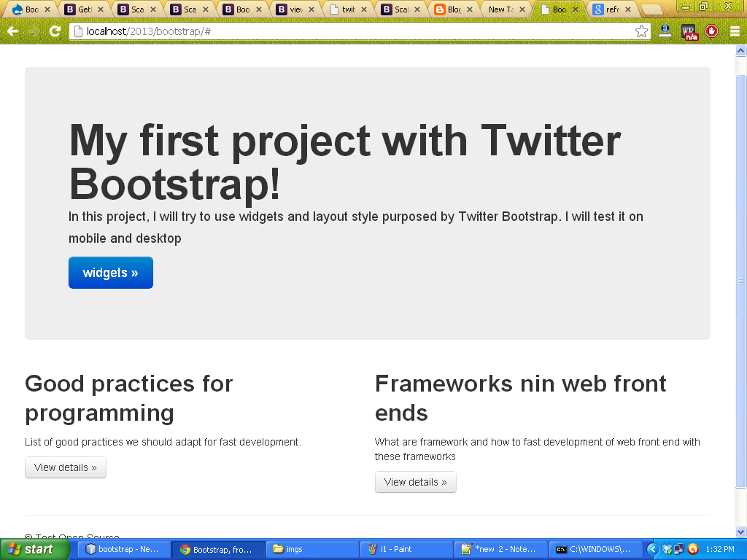Go back to the previous page
Viewport: 747px width, 560px height.
pyautogui.click(x=13, y=31)
